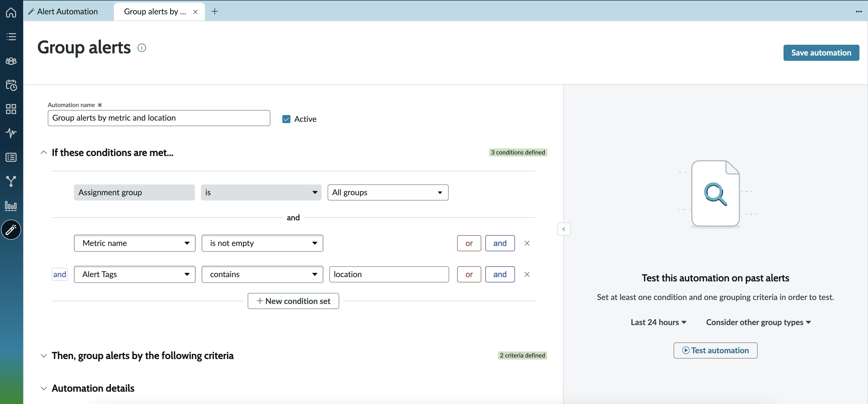The width and height of the screenshot is (868, 404).
Task: Open the Metric name field dropdown
Action: coord(135,243)
